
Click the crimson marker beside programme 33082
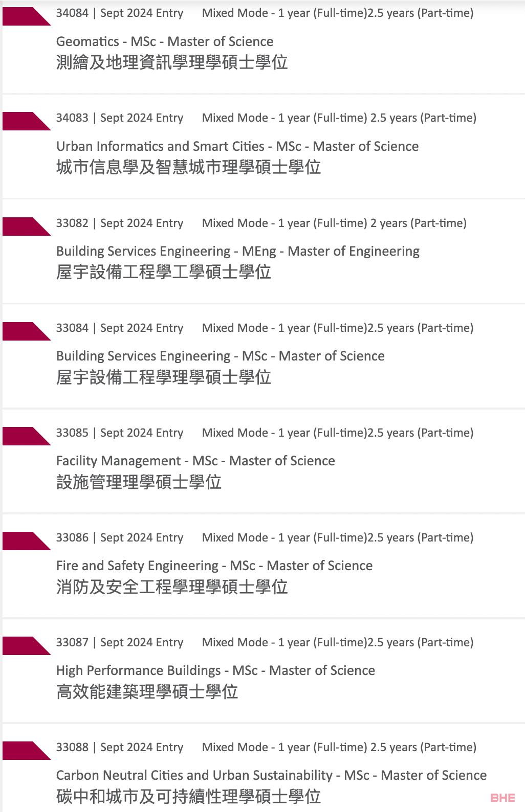[27, 227]
